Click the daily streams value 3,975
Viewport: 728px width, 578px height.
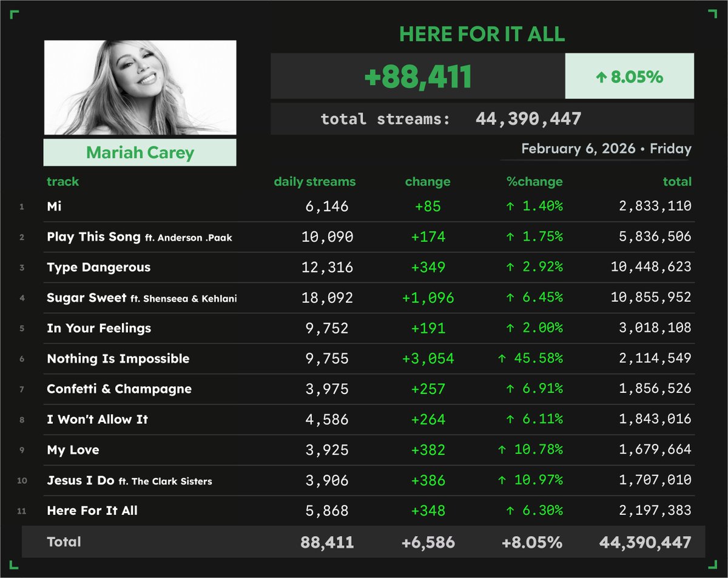pos(328,389)
